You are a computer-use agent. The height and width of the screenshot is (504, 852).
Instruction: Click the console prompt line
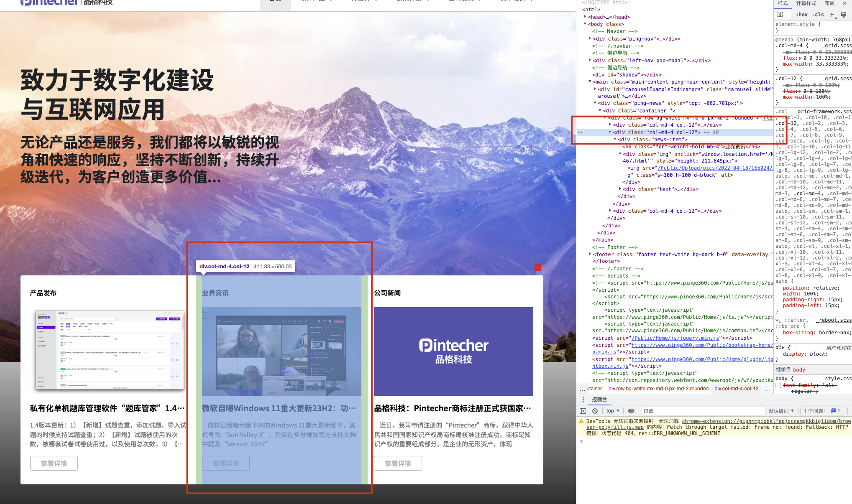click(x=714, y=441)
